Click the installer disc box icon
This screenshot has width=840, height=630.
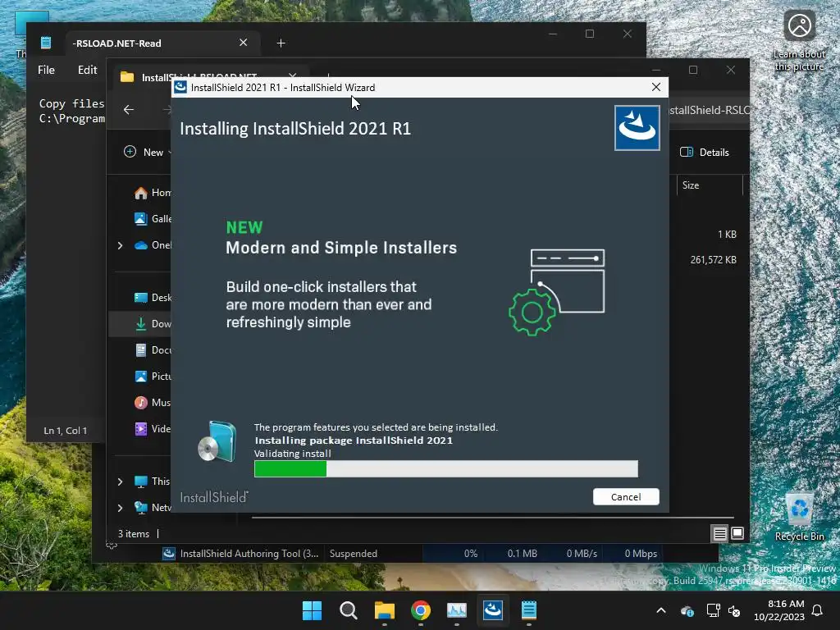(217, 441)
